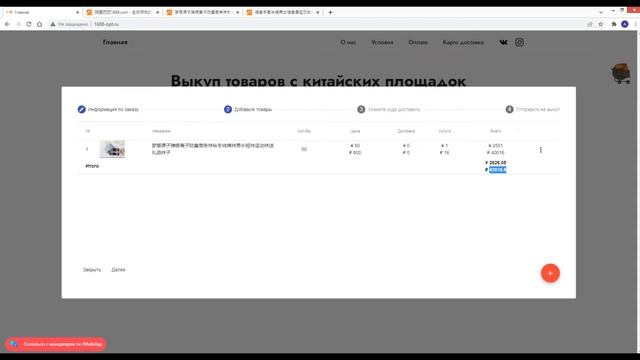Open О нас menu item

(348, 42)
